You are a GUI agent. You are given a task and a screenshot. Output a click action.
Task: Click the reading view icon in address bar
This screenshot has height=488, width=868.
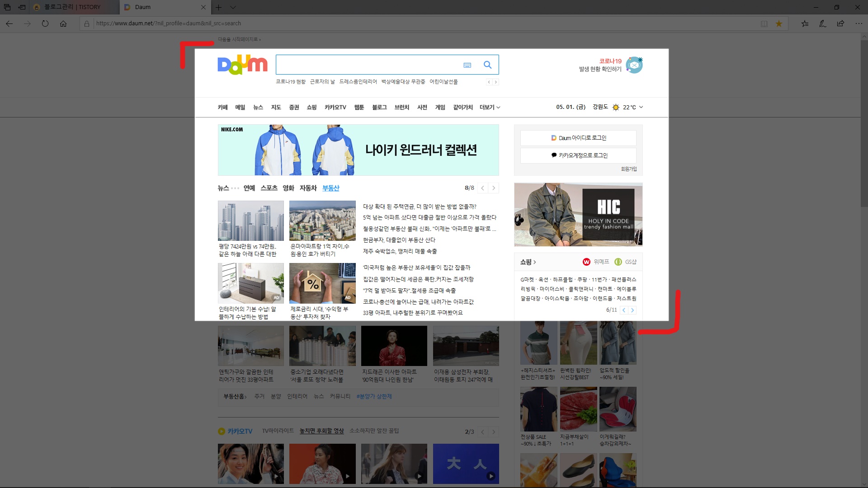(764, 23)
